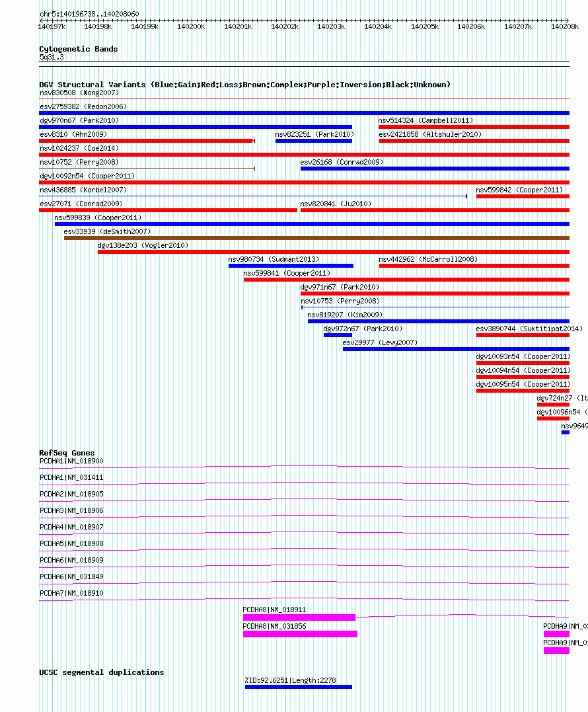Click the 140206k ruler position label
Screen dimensions: 588x712
471,27
